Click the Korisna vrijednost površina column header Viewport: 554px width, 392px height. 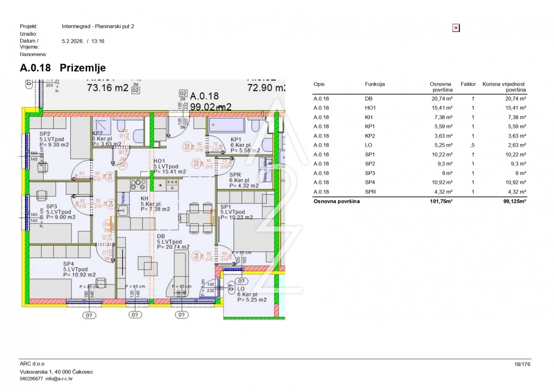[x=504, y=87]
